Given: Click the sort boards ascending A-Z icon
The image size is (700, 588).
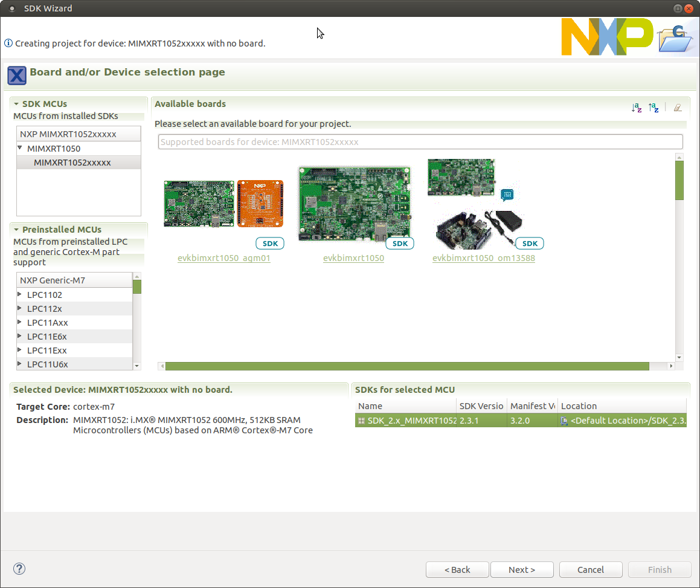Looking at the screenshot, I should pyautogui.click(x=637, y=108).
